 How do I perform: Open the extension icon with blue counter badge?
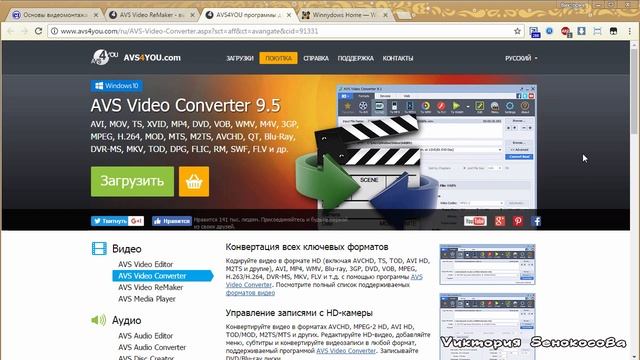point(534,32)
